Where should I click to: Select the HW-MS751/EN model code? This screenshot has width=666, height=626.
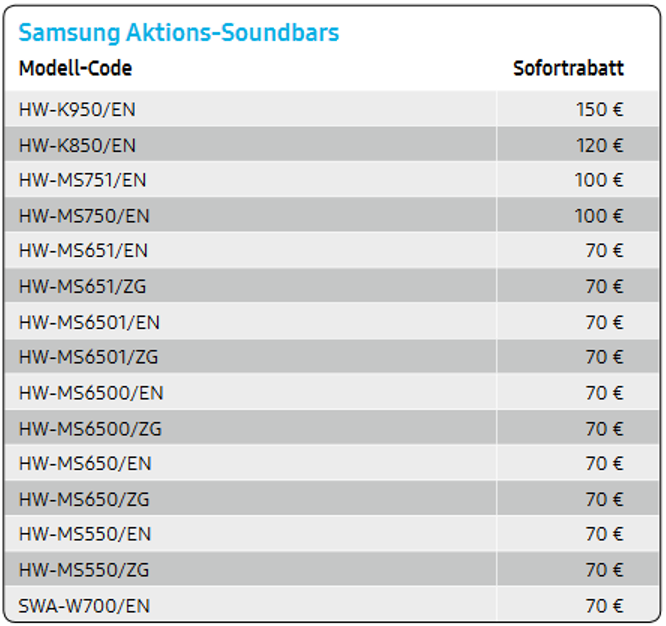point(82,180)
